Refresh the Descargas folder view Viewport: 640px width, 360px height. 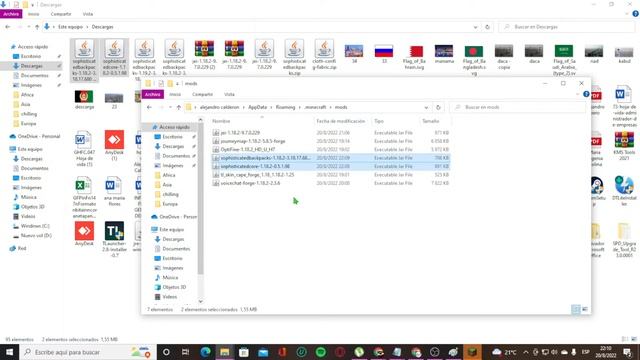point(487,27)
